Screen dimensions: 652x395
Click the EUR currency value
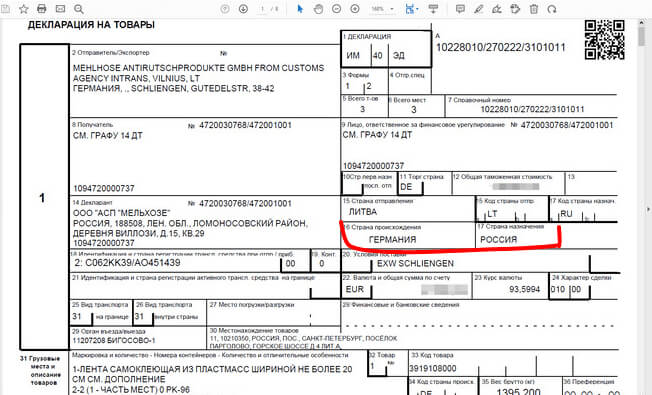pos(355,289)
